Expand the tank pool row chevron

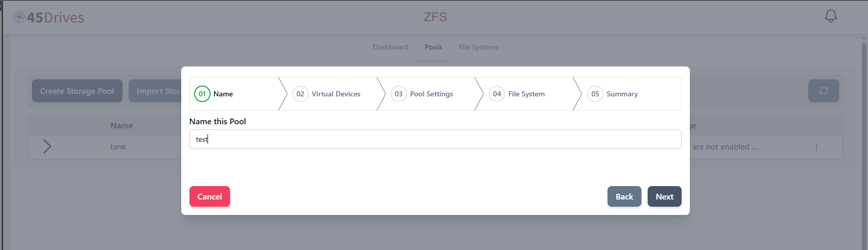pos(47,146)
